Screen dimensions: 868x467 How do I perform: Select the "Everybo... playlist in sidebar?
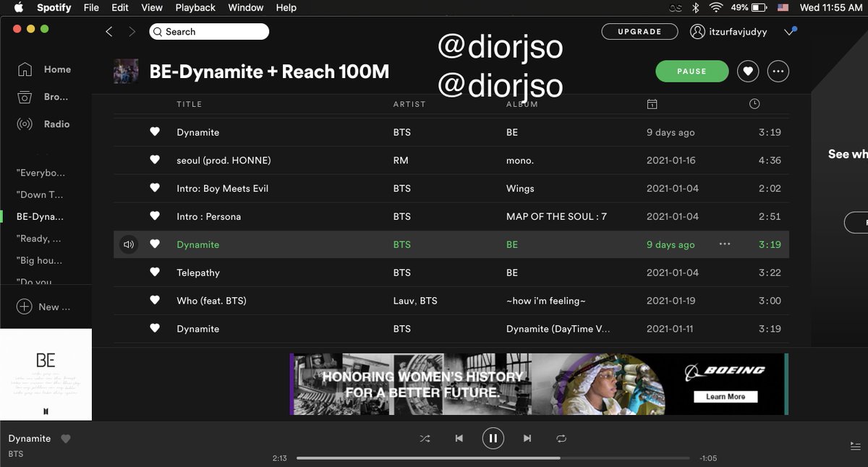pyautogui.click(x=41, y=173)
